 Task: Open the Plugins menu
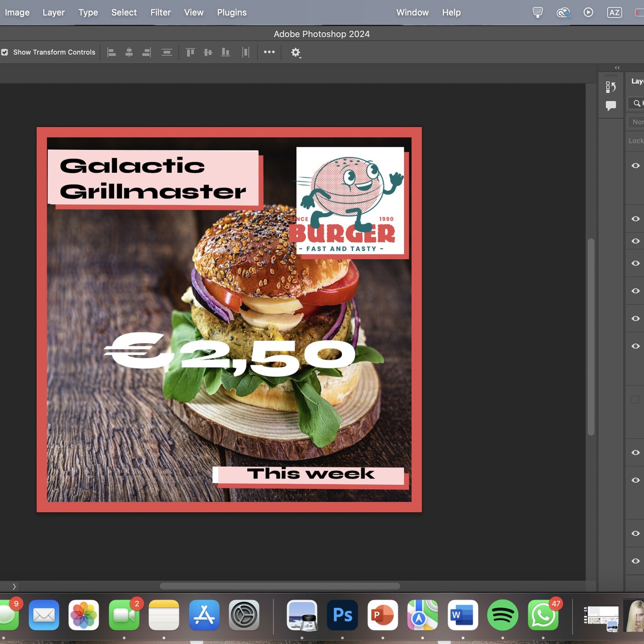pos(232,12)
